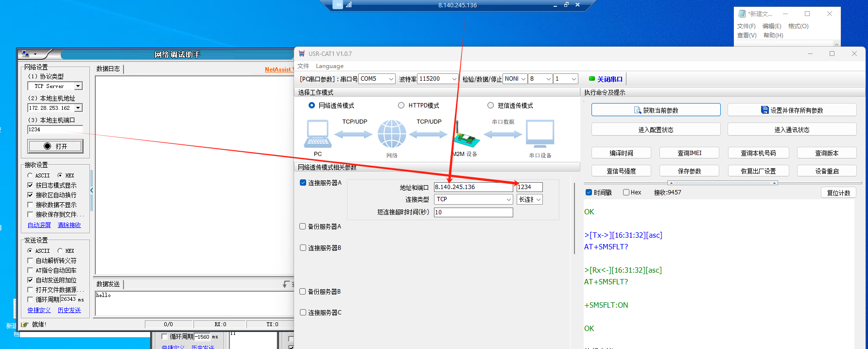Enable 备份服务器A checkbox
The height and width of the screenshot is (349, 868).
303,227
